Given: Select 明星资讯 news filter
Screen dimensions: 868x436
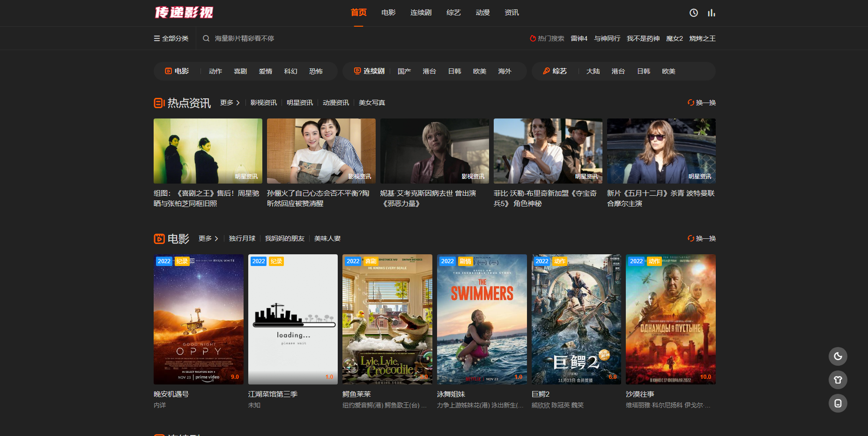Looking at the screenshot, I should pos(300,103).
